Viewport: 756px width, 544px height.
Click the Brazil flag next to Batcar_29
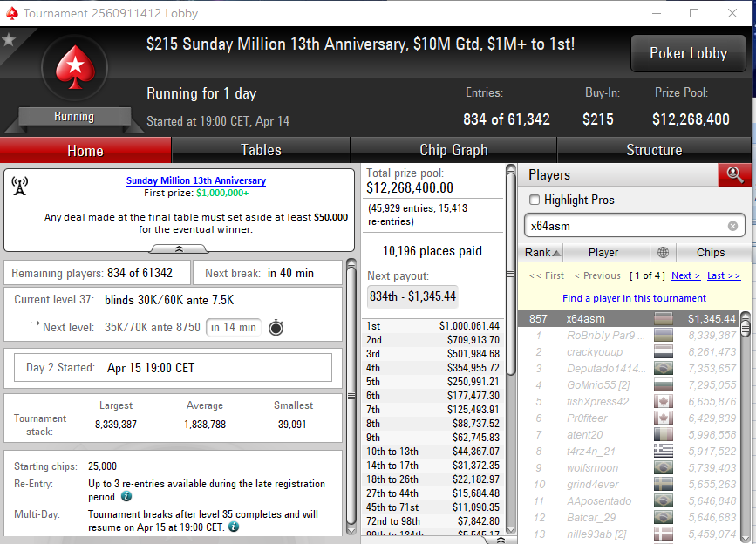coord(664,518)
